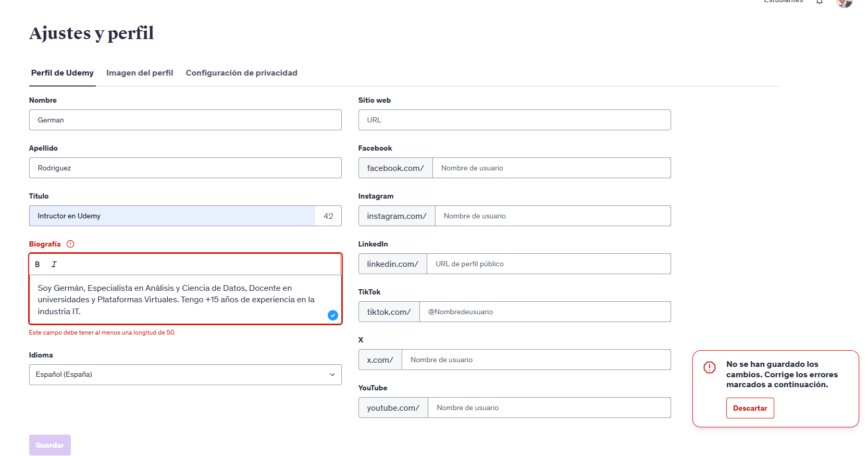
Task: Click the Descartar button
Action: coord(750,408)
